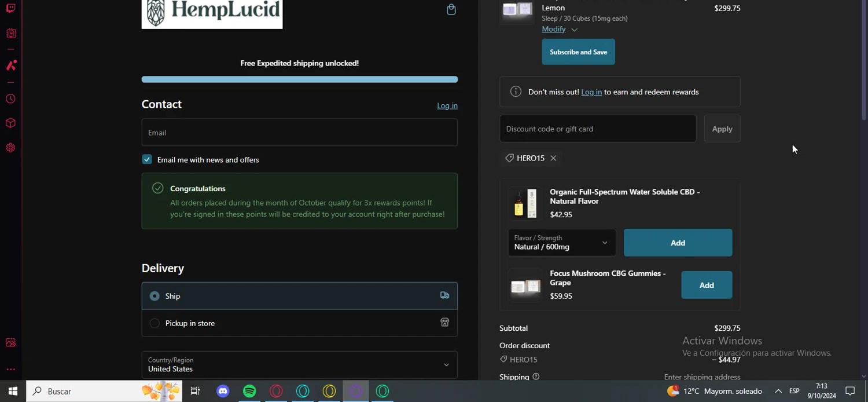Click the Delivery heading

(x=163, y=268)
